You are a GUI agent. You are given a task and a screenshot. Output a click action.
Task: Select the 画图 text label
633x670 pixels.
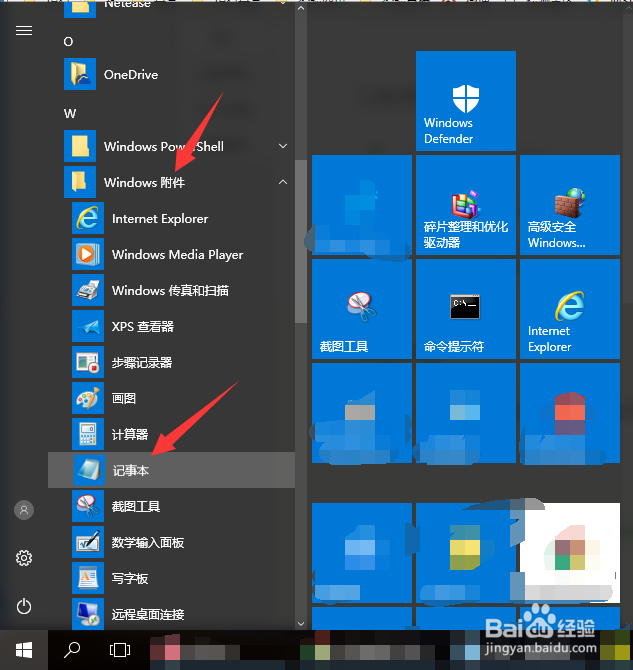point(124,399)
